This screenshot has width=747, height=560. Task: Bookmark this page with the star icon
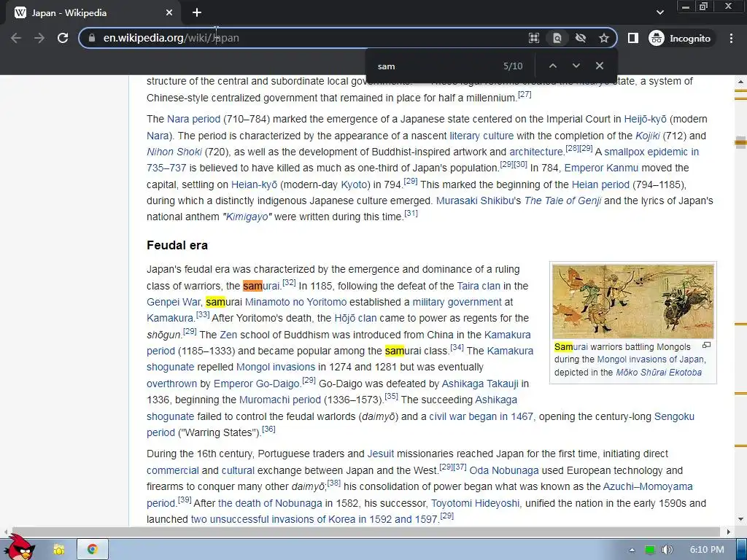(x=603, y=38)
